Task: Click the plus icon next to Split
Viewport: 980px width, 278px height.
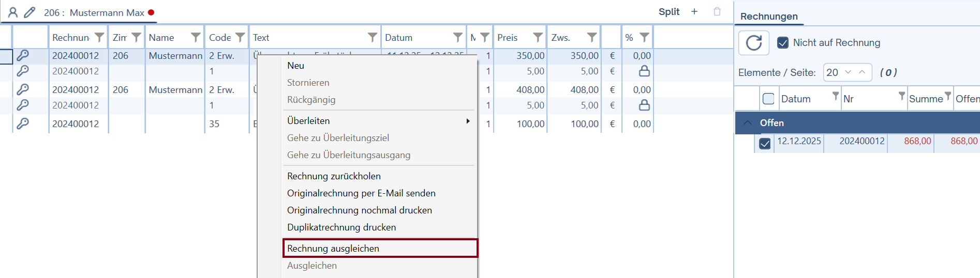Action: [694, 12]
